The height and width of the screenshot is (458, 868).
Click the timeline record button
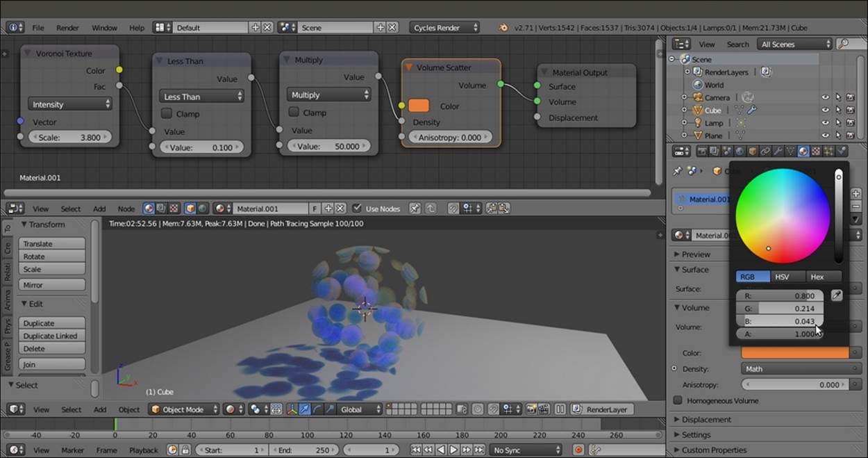point(578,450)
